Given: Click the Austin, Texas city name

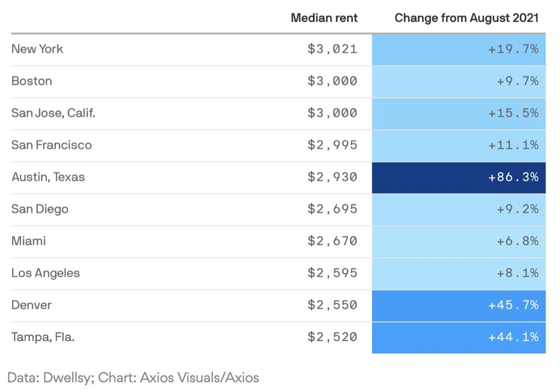Looking at the screenshot, I should coord(48,177).
